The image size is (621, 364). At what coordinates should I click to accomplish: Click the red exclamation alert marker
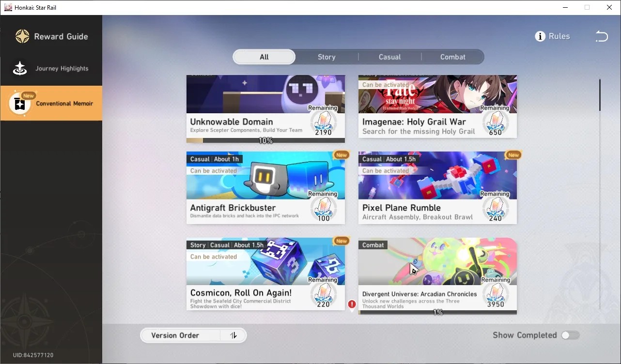[352, 304]
